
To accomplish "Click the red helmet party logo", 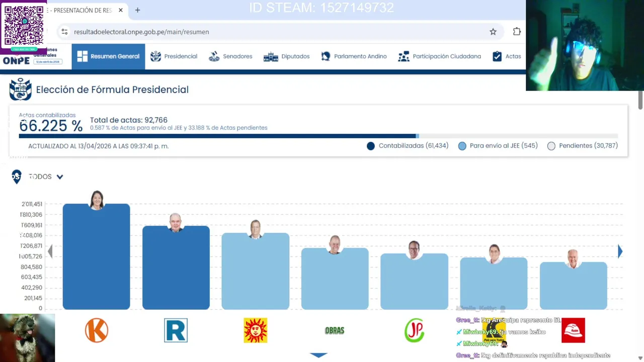I will tap(573, 330).
